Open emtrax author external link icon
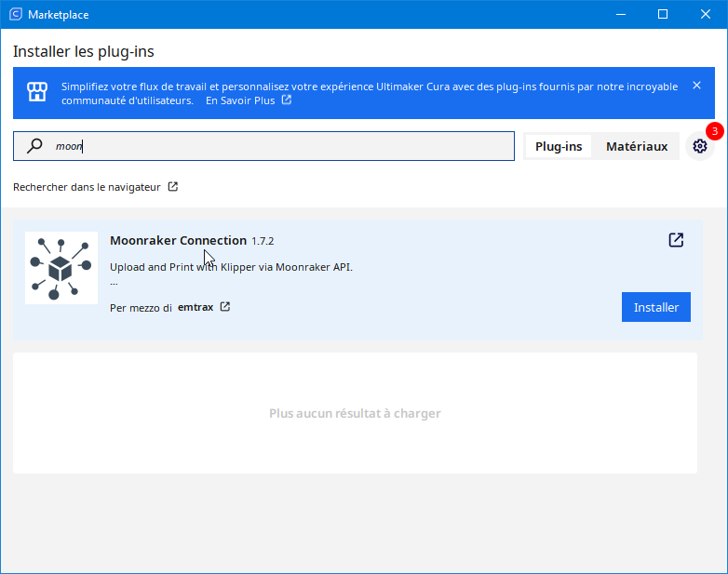728x574 pixels. pos(225,307)
